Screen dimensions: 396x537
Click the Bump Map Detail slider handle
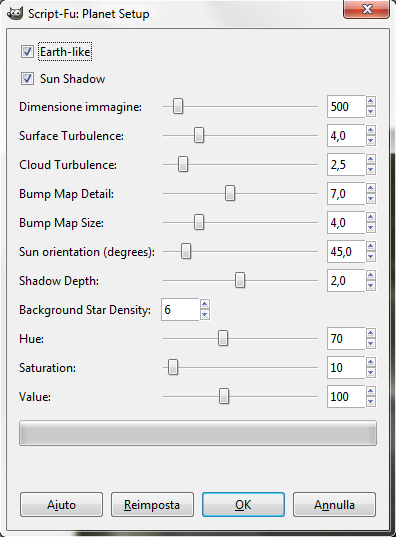pos(230,193)
